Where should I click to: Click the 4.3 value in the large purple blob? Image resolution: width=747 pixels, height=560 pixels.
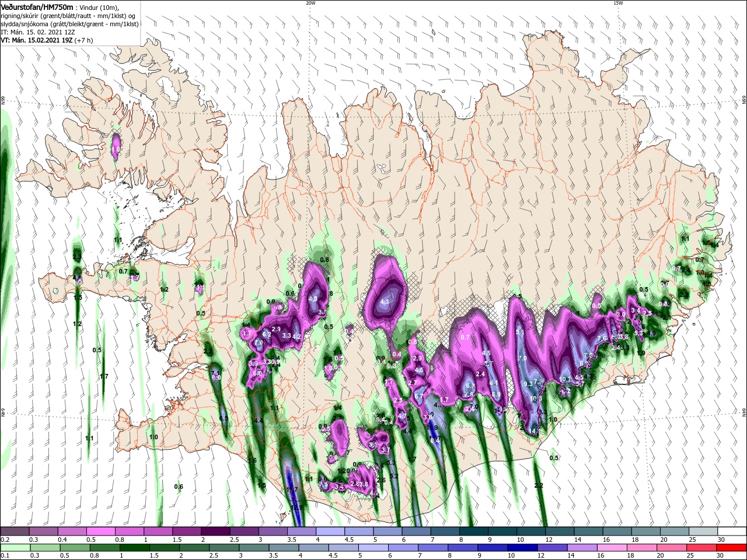point(385,302)
